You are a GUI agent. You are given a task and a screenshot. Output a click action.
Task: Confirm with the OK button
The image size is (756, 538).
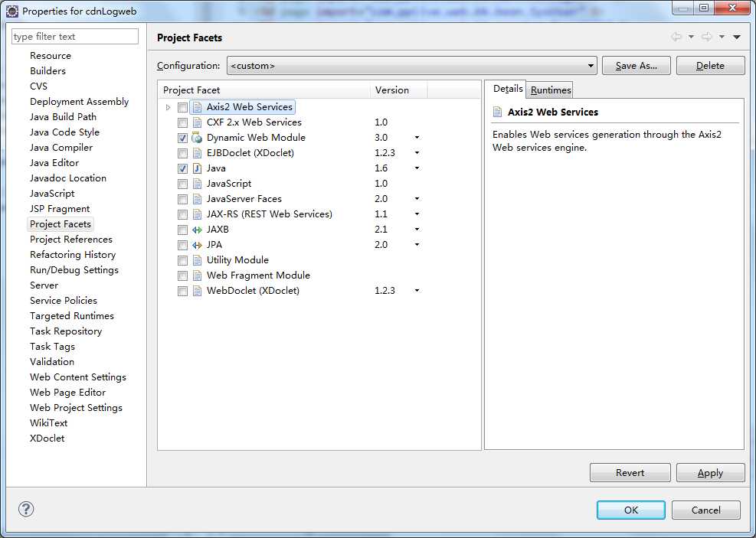click(630, 510)
